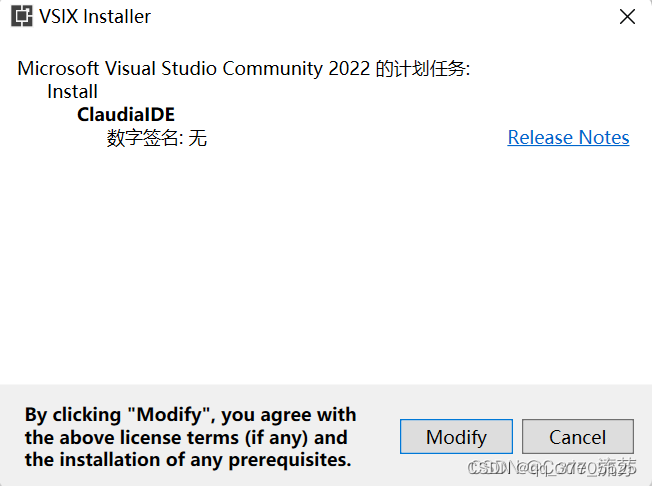This screenshot has width=652, height=486.
Task: Click the CSDN watermark text
Action: click(x=552, y=468)
